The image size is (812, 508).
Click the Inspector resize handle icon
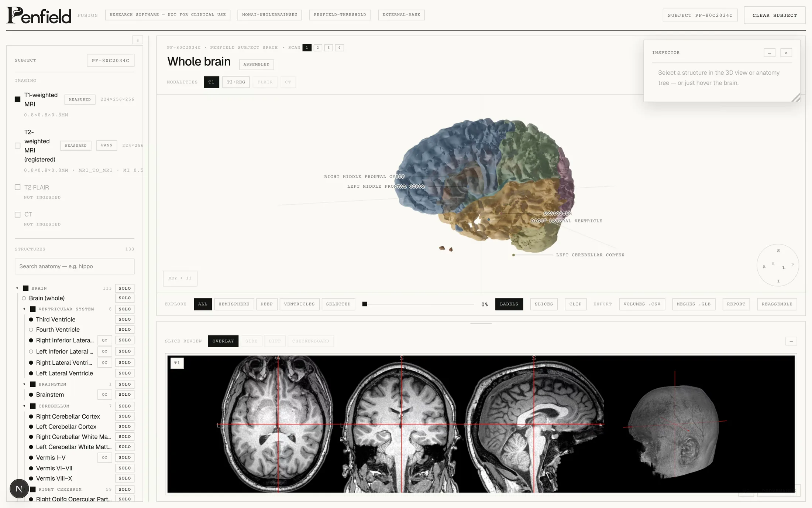(x=796, y=98)
